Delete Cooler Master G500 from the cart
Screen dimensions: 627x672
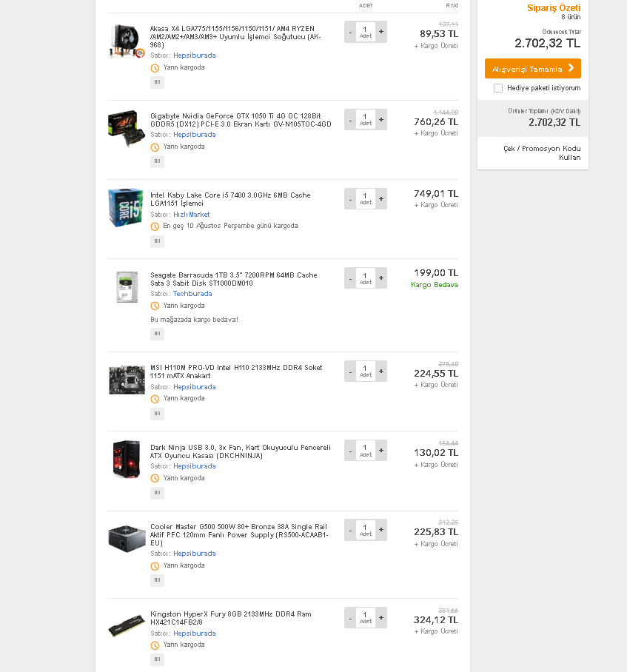click(x=157, y=580)
